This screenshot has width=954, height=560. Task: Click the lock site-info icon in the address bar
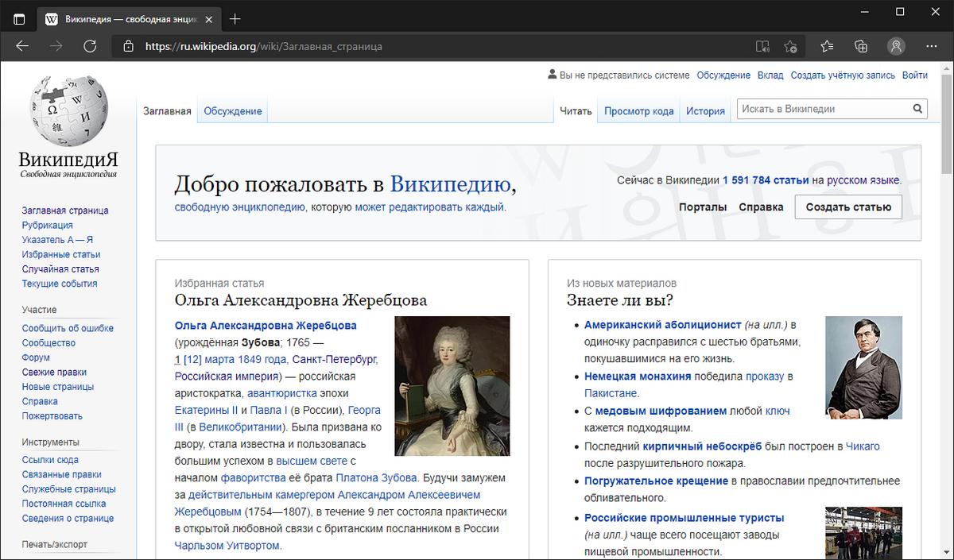129,46
